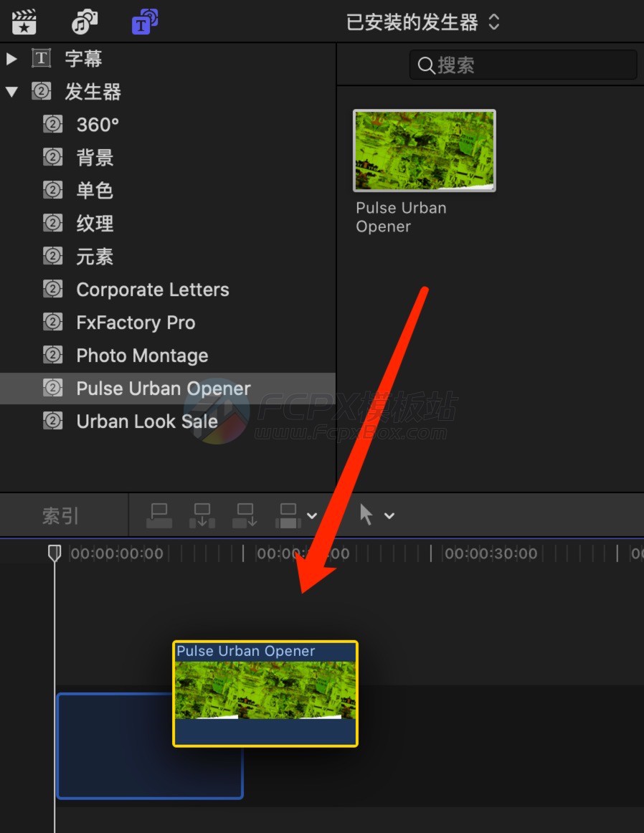Select the Urban Look Sale category
Screen dimensions: 644x833
(x=147, y=422)
